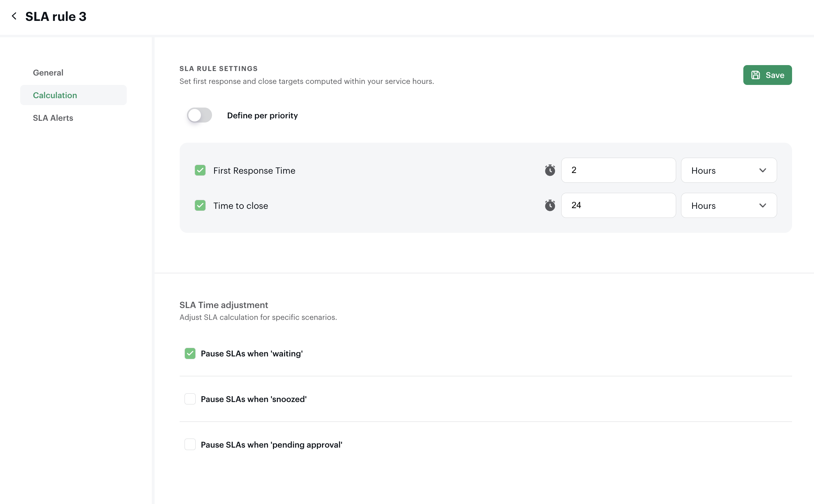This screenshot has height=504, width=814.
Task: Click the floppy disk icon in Save
Action: pos(756,75)
